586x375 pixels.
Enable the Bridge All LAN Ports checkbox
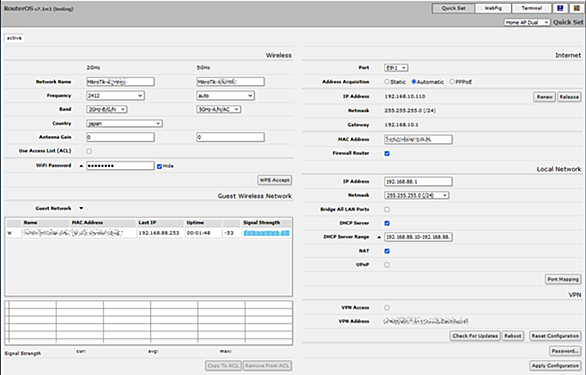[387, 209]
